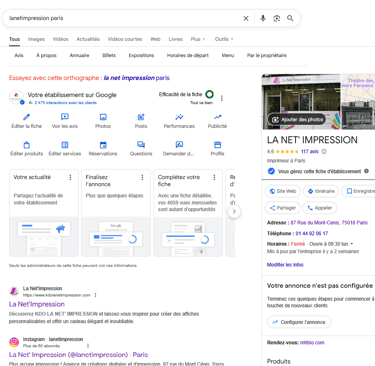Select the Billets filter chip

(x=109, y=55)
